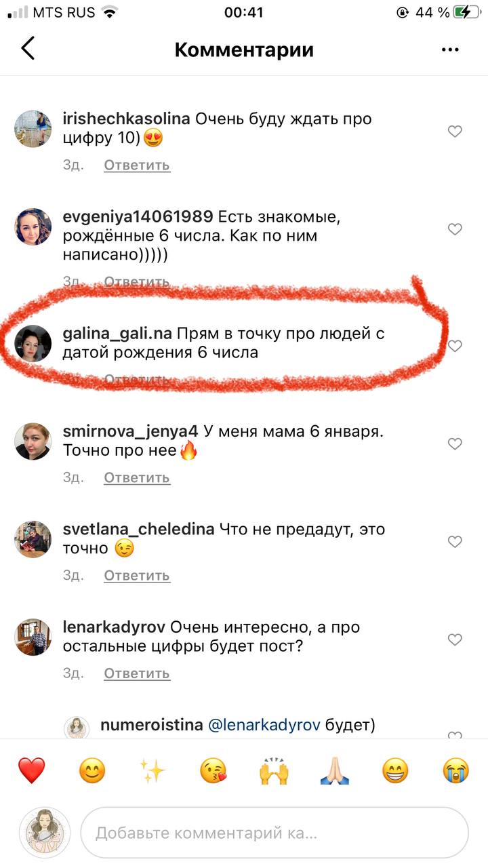The height and width of the screenshot is (868, 488).
Task: Insert the sparkles emoji
Action: pos(152,770)
